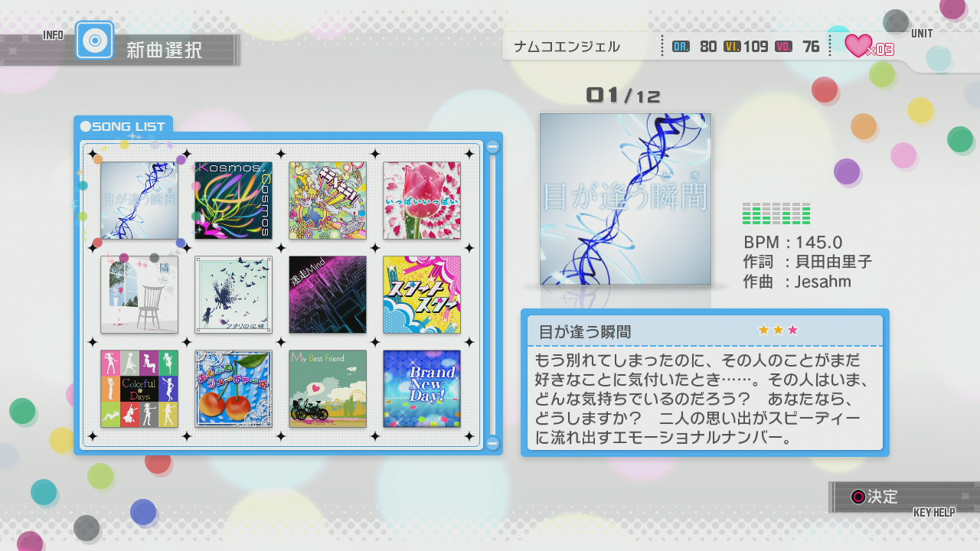This screenshot has height=551, width=980.
Task: Click the 新曲選択 header title
Action: tap(164, 51)
